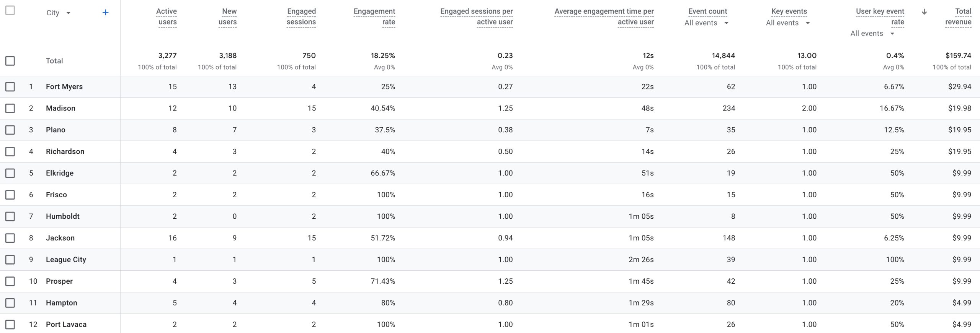Toggle the Madison row checkbox
Image resolution: width=980 pixels, height=333 pixels.
pyautogui.click(x=10, y=108)
